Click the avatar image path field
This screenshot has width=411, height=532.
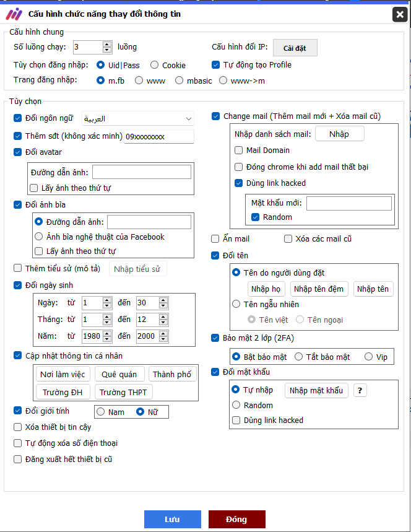[x=141, y=172]
